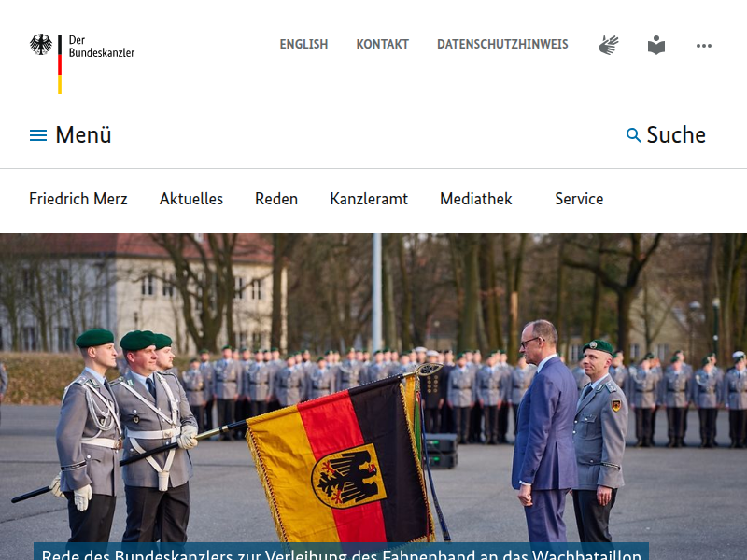Select the Friedrich Merz menu item
Image resolution: width=747 pixels, height=560 pixels.
click(x=78, y=199)
